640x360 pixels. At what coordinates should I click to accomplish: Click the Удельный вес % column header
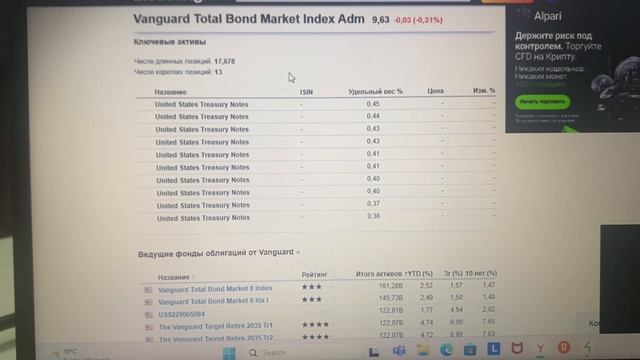[x=376, y=91]
